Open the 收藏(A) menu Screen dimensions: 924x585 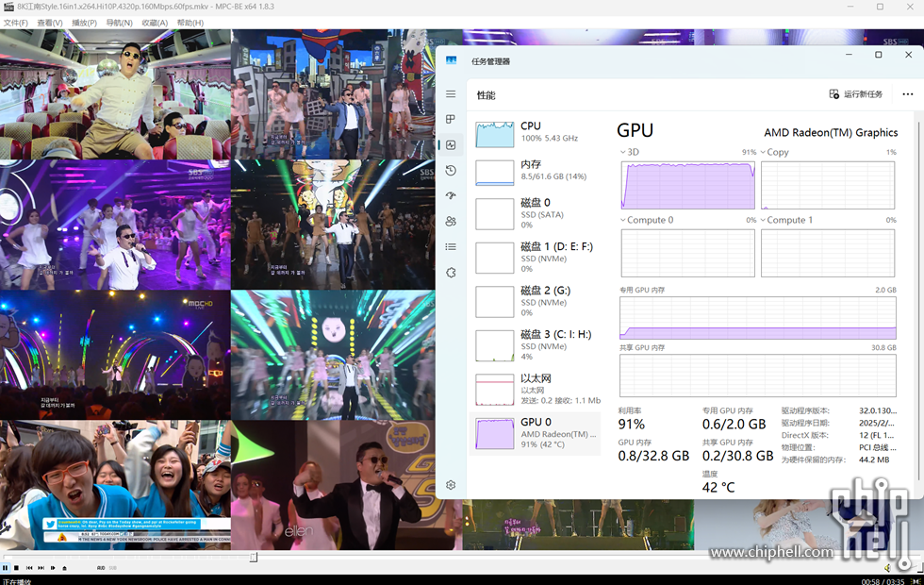point(155,23)
